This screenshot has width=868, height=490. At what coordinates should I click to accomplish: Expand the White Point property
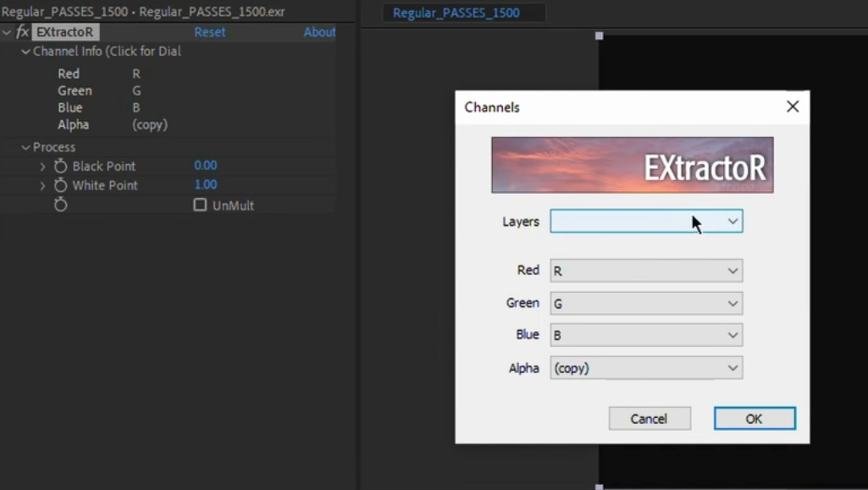(x=42, y=185)
